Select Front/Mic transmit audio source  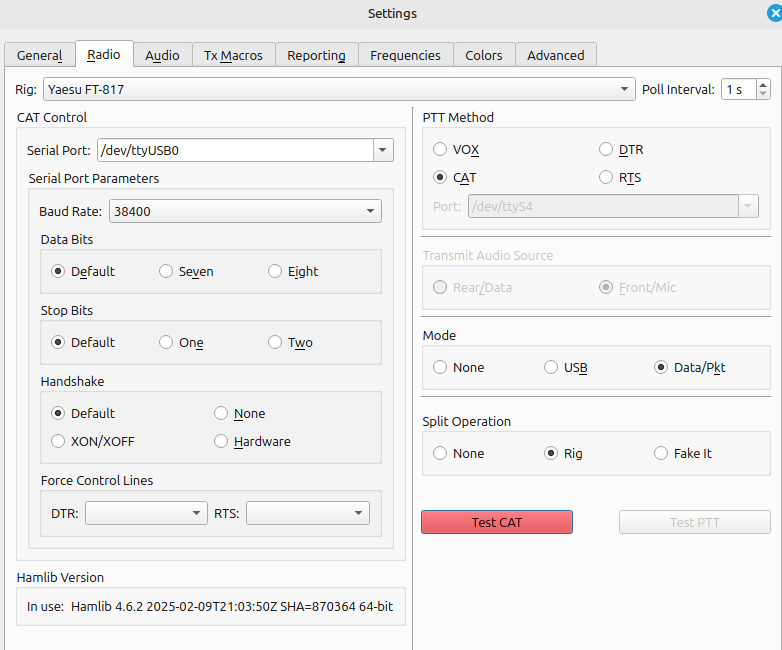click(x=637, y=287)
